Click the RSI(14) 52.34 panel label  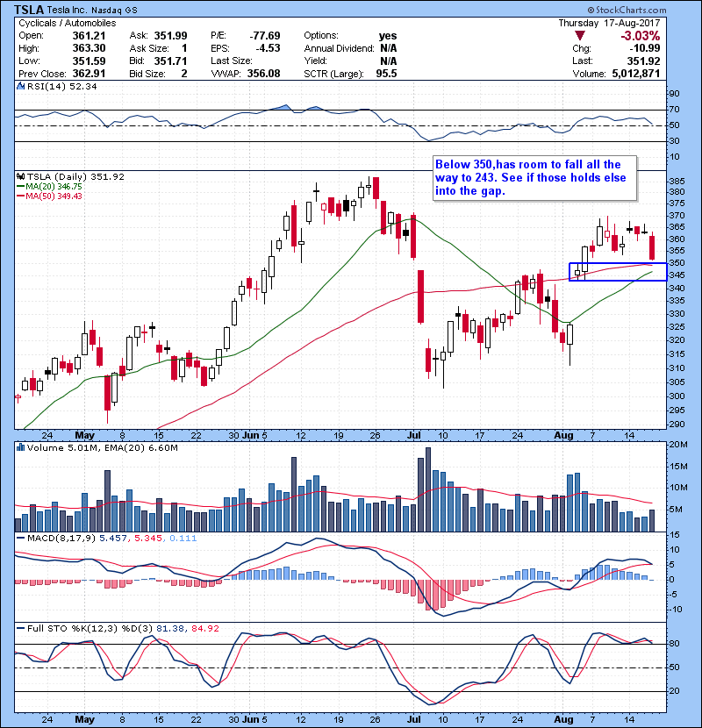pyautogui.click(x=62, y=86)
